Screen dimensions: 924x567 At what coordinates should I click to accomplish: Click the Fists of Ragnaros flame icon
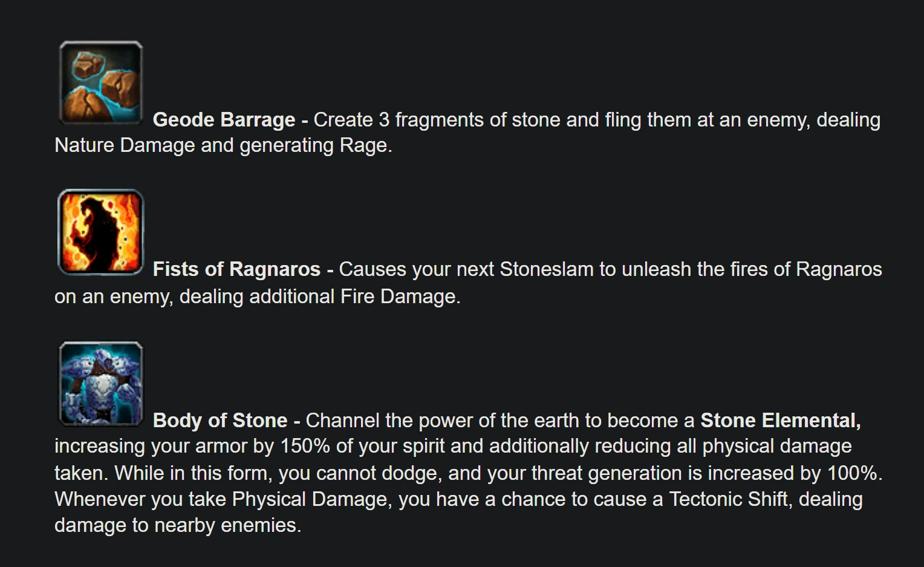101,232
